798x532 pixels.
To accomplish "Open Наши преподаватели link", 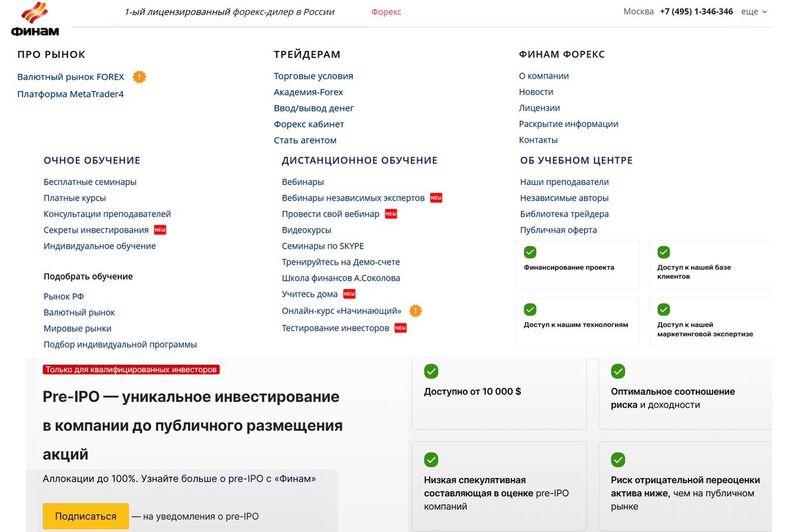I will (564, 182).
